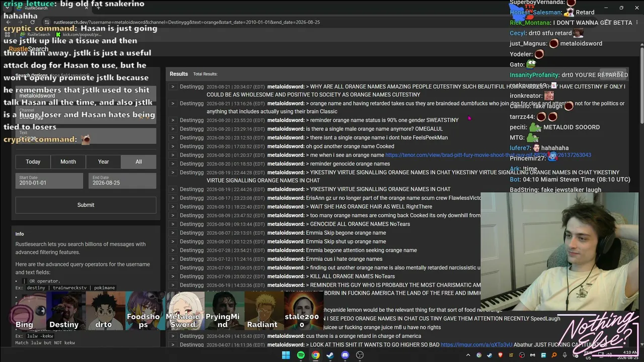Open OBS Studio from the taskbar
This screenshot has width=644, height=362.
pyautogui.click(x=360, y=355)
